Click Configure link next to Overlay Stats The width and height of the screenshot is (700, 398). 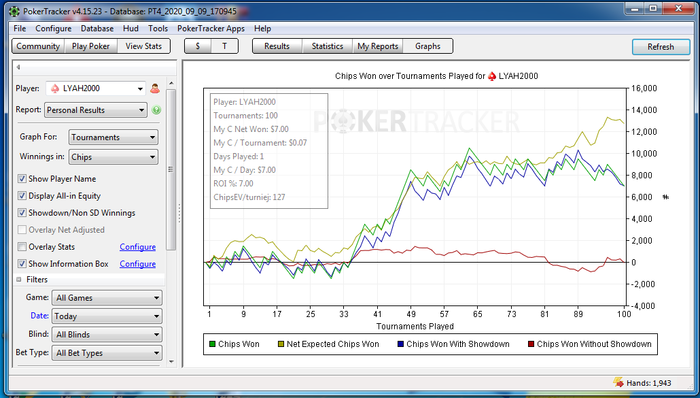(x=138, y=247)
